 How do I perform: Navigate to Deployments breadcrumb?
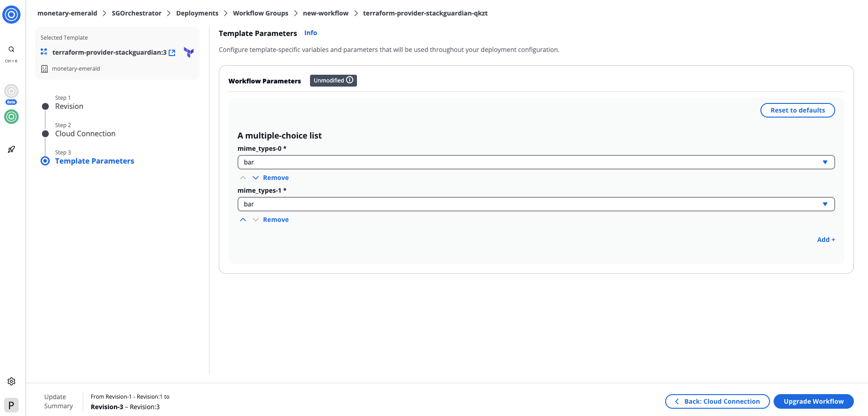(x=197, y=13)
